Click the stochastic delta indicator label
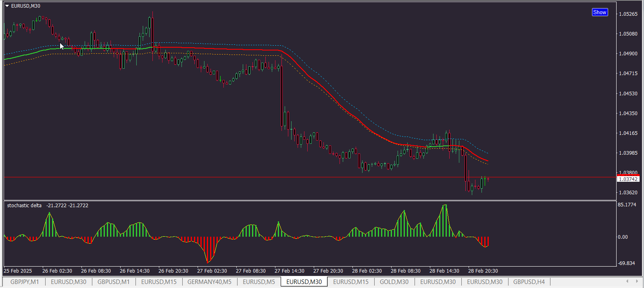 point(24,206)
